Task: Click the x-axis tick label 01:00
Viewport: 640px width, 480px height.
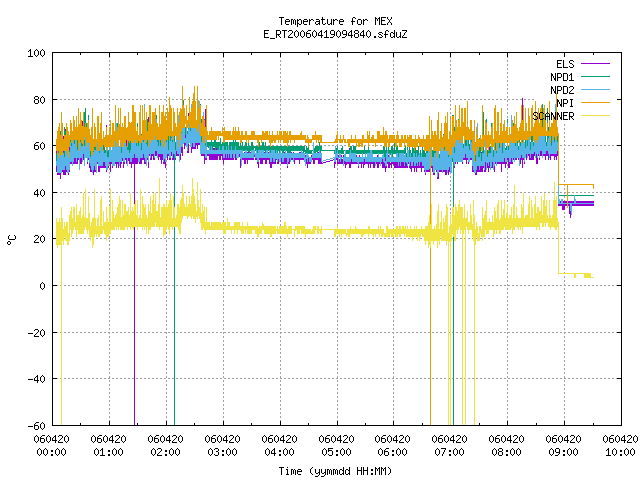Action: pos(109,452)
